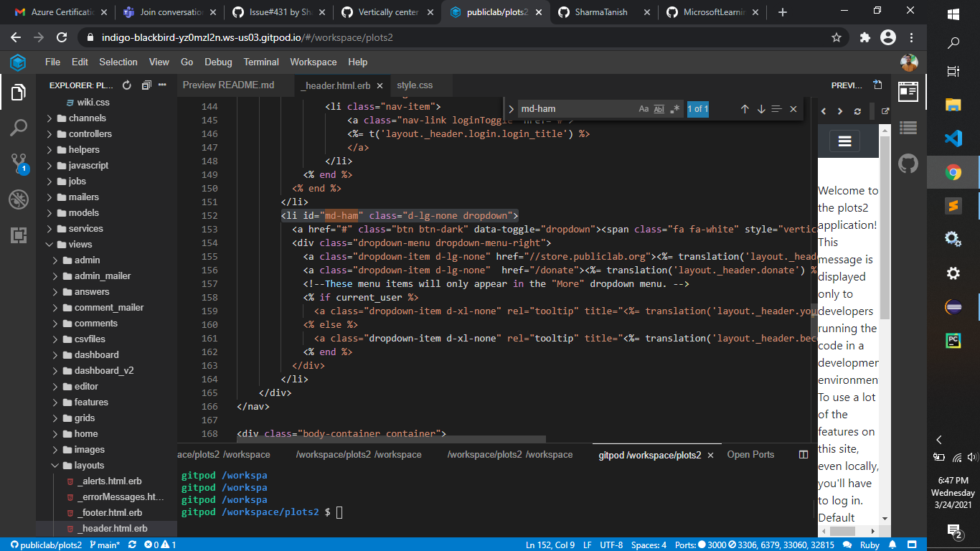Click the hamburger menu button in preview
The image size is (980, 551).
tap(844, 141)
